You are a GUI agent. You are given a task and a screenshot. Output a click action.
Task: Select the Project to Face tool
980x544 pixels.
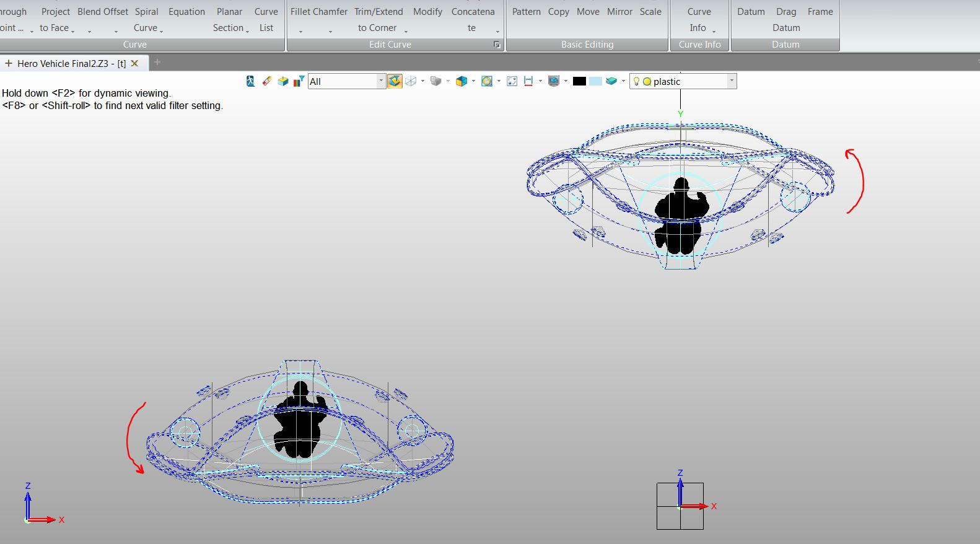[55, 19]
